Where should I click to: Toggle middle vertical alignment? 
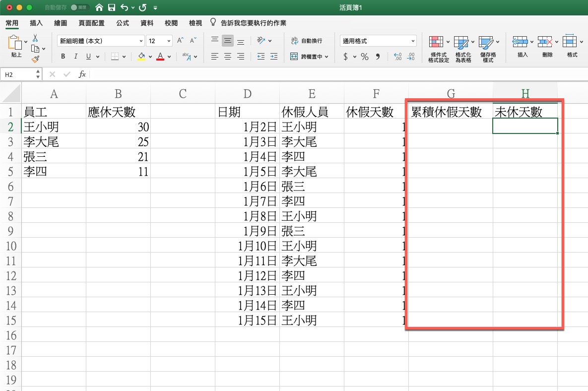pyautogui.click(x=228, y=41)
